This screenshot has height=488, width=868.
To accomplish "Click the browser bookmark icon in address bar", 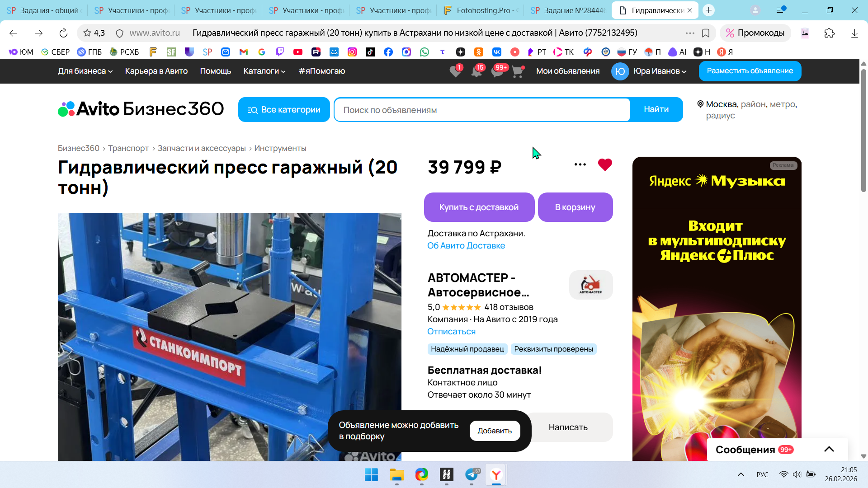I will click(x=705, y=33).
